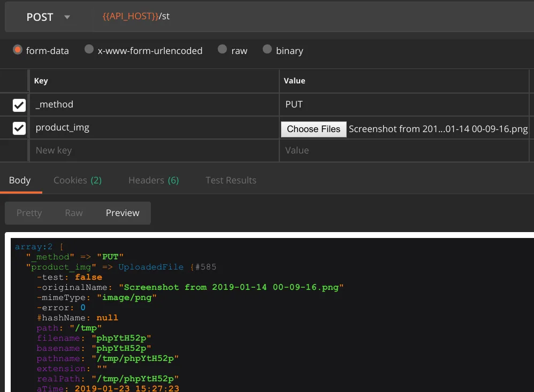
Task: Edit the PUT value cell
Action: pyautogui.click(x=405, y=104)
